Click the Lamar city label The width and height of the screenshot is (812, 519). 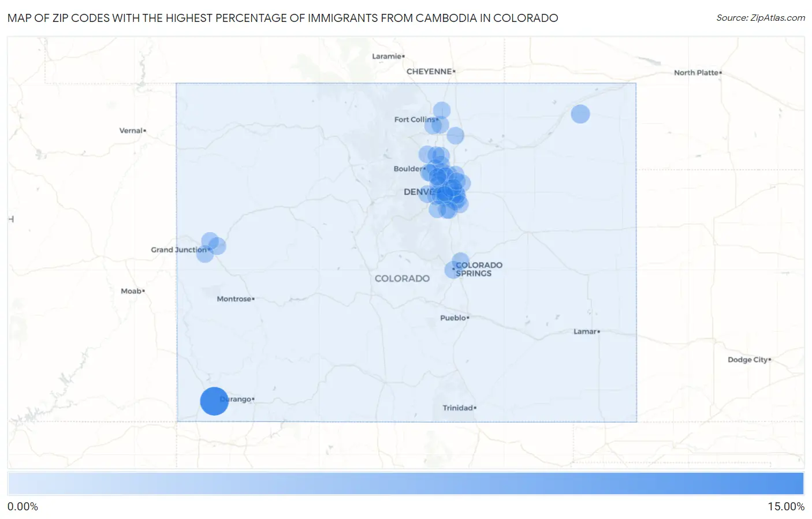(x=586, y=332)
